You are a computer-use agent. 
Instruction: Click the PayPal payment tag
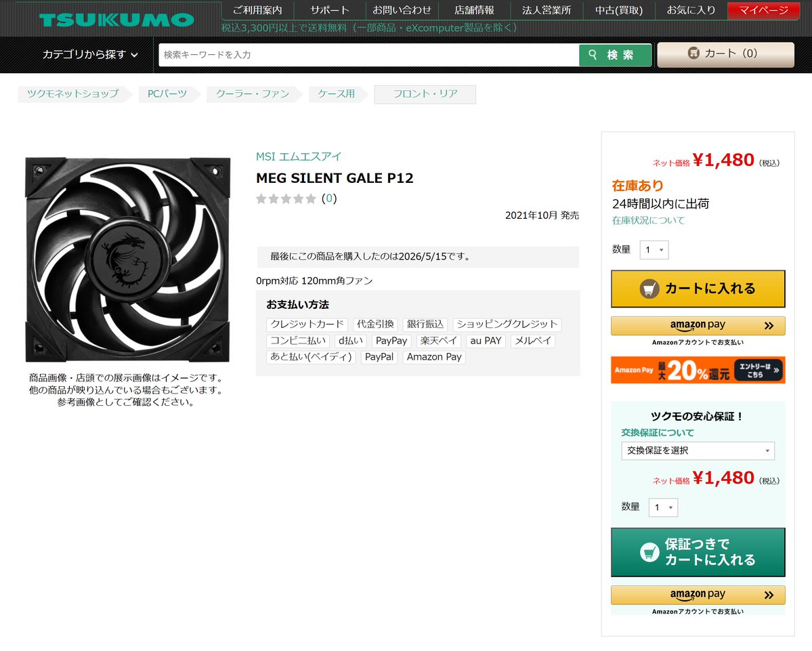coord(379,357)
